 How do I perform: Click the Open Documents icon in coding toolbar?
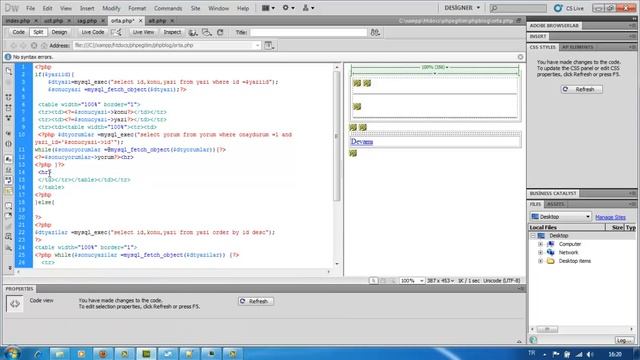click(9, 71)
